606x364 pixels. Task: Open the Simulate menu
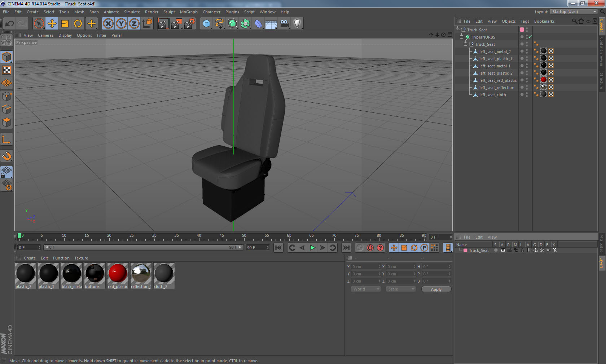(132, 12)
